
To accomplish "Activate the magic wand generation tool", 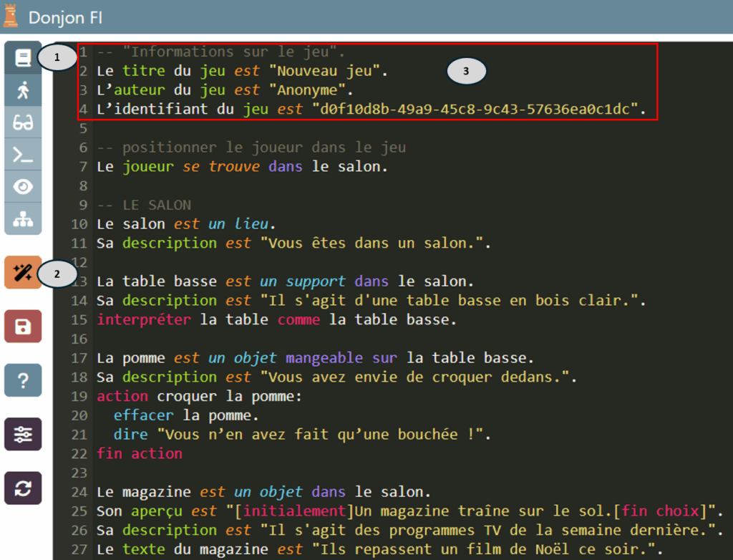I will click(24, 273).
